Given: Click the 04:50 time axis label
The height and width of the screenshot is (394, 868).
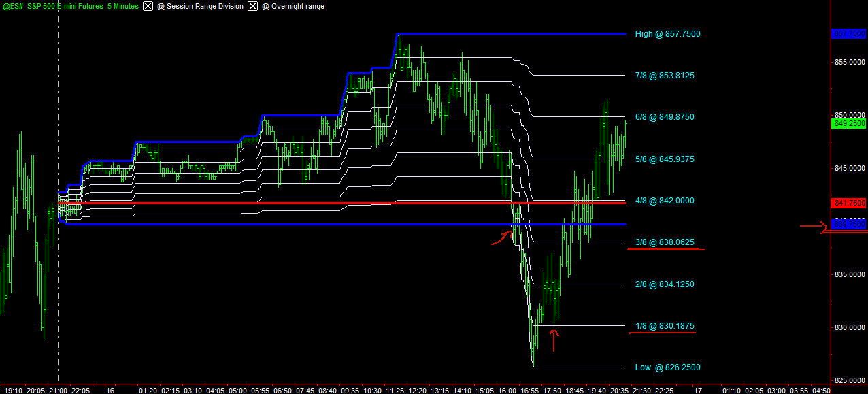Looking at the screenshot, I should (x=821, y=391).
